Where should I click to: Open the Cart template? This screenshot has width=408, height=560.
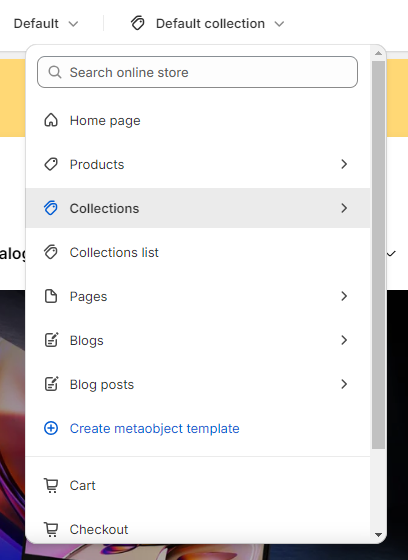tap(198, 485)
